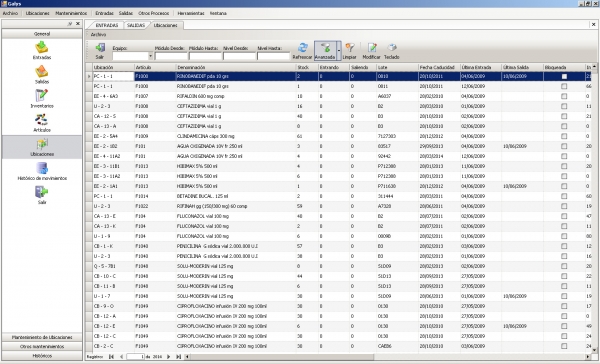Go to previous record navigation button
The height and width of the screenshot is (364, 600).
121,357
